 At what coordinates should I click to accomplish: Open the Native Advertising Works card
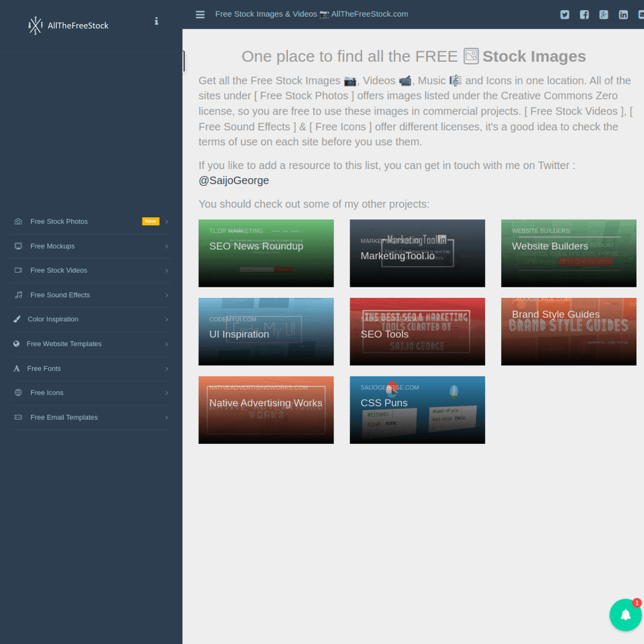[x=266, y=410]
